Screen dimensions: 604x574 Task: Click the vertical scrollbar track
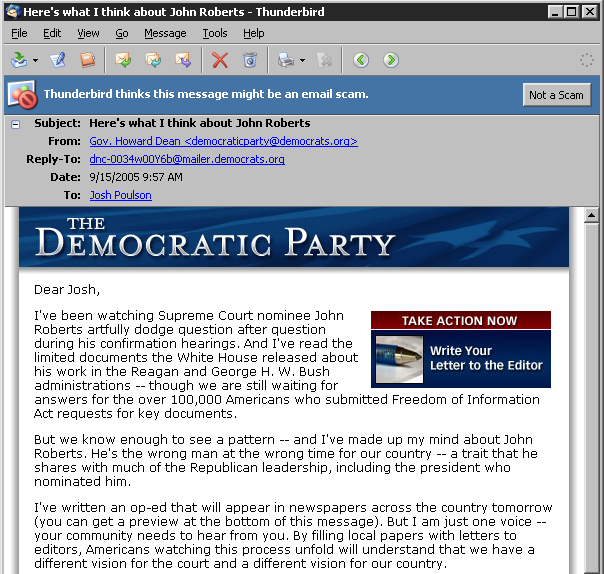point(591,397)
